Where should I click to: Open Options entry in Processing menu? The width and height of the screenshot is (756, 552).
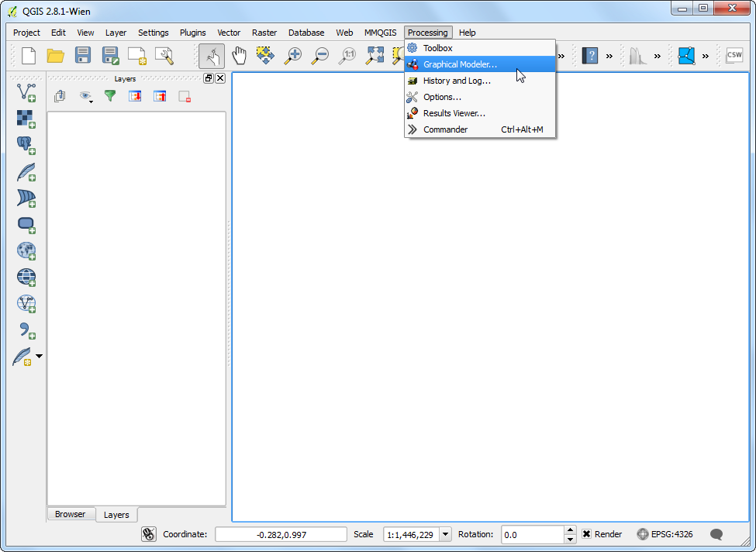480,97
